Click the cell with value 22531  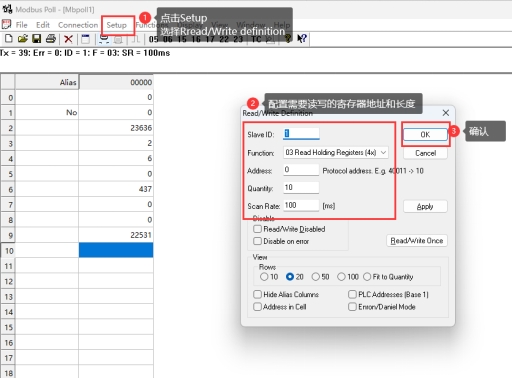point(116,235)
